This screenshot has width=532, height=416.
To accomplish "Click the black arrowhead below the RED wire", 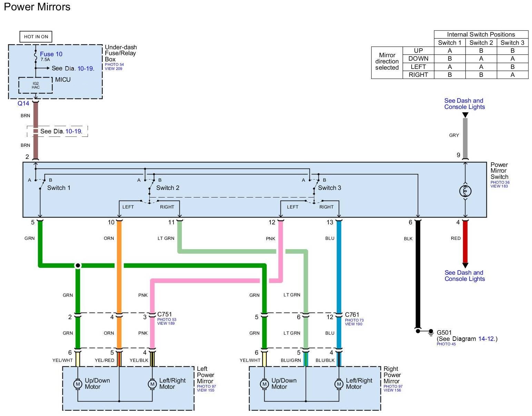I will [465, 265].
